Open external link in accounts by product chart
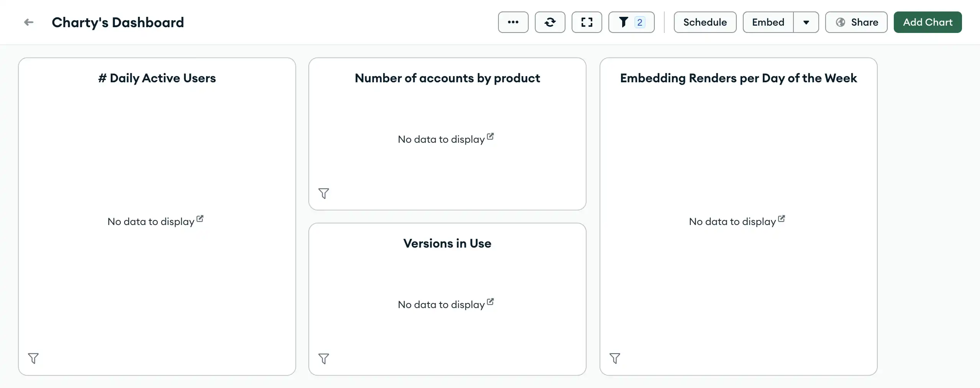Screen dimensions: 980x388 [x=490, y=136]
